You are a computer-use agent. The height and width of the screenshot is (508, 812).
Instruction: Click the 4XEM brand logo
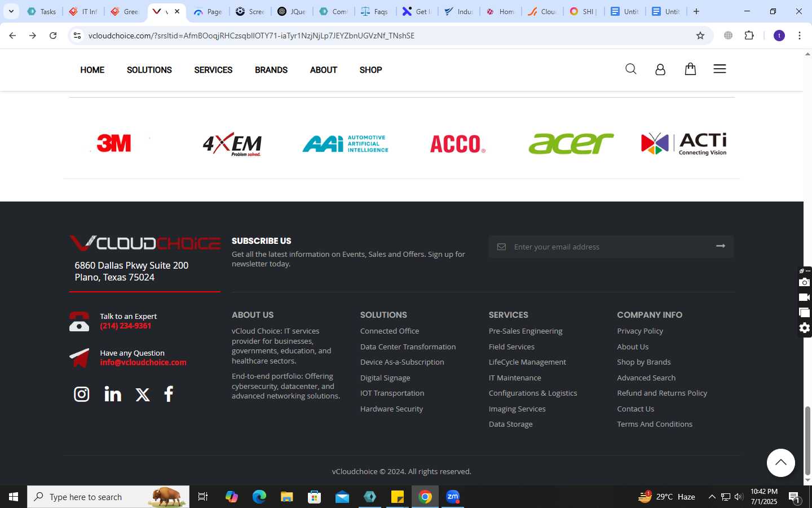[x=232, y=144]
